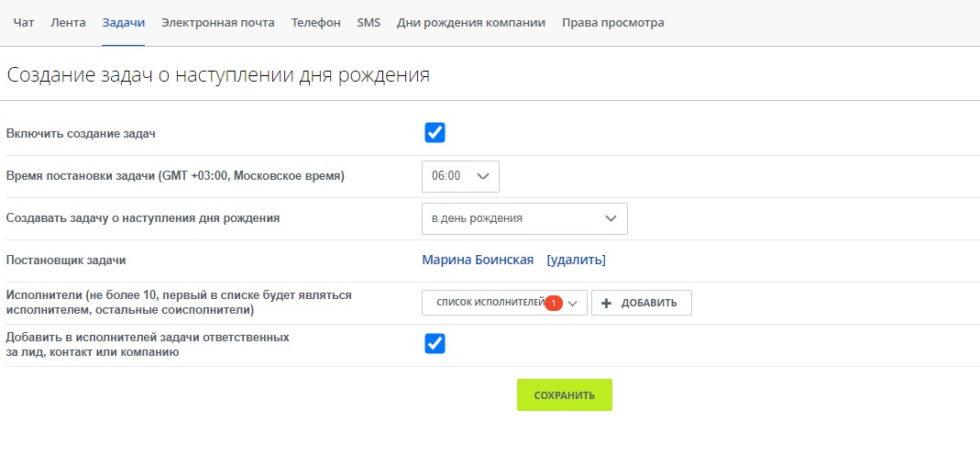Viewport: 980px width, 466px height.
Task: Open the Дни рождения компании tab
Action: pos(471,23)
